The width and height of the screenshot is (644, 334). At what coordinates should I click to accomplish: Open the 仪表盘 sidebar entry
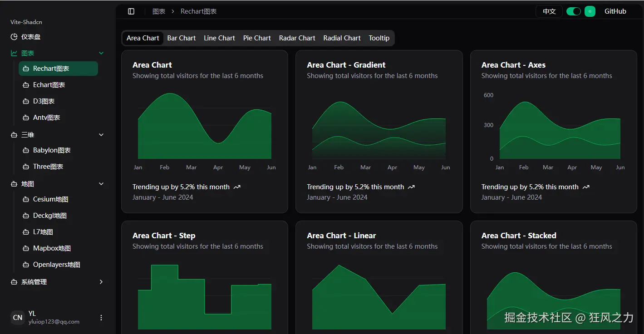[57, 37]
